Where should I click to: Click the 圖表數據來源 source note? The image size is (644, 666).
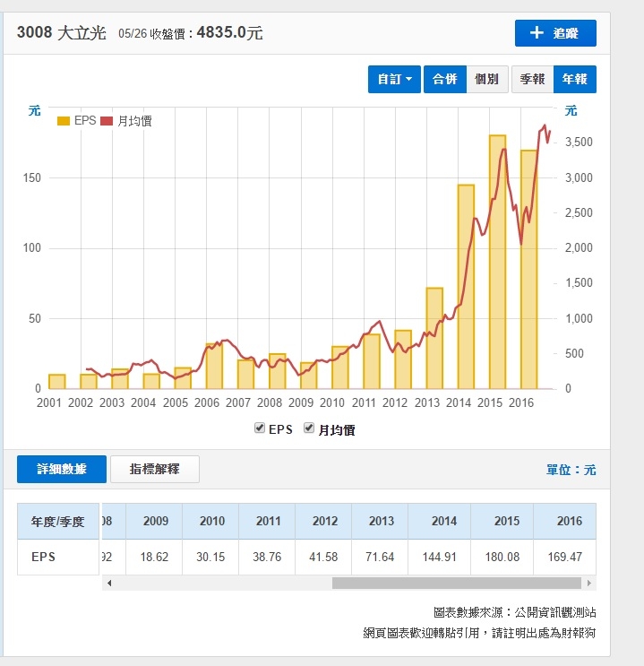514,612
